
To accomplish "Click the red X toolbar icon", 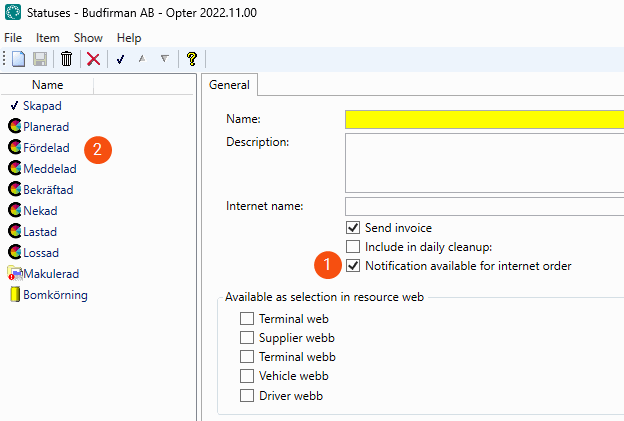I will click(93, 59).
